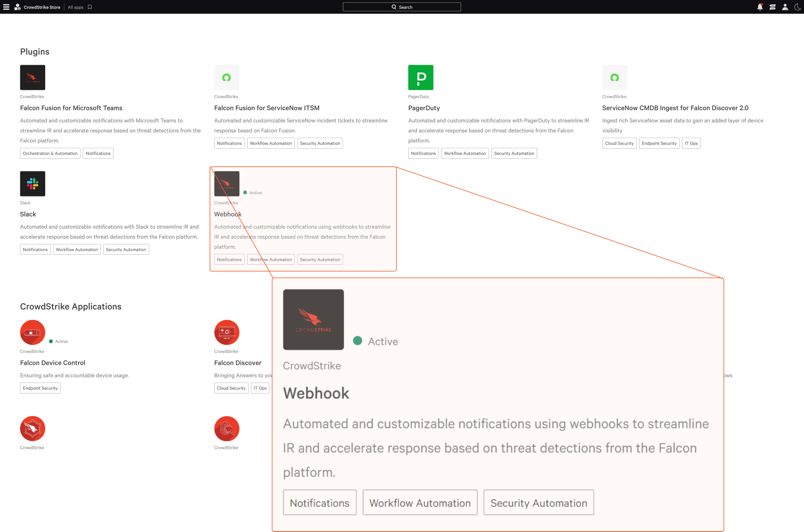Viewport: 804px width, 532px height.
Task: Click Orchestration & Automation tag under Microsoft Teams
Action: (x=50, y=153)
